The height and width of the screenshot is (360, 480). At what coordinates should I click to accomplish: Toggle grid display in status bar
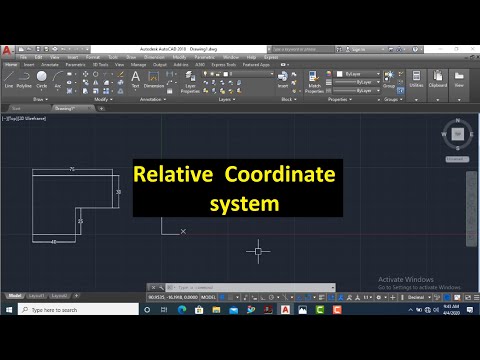[x=222, y=297]
